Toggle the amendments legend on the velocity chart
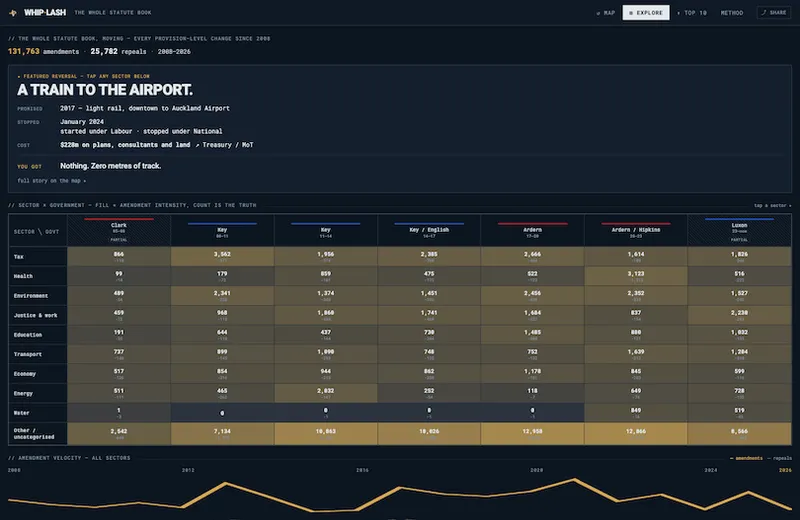This screenshot has height=520, width=800. (746, 458)
